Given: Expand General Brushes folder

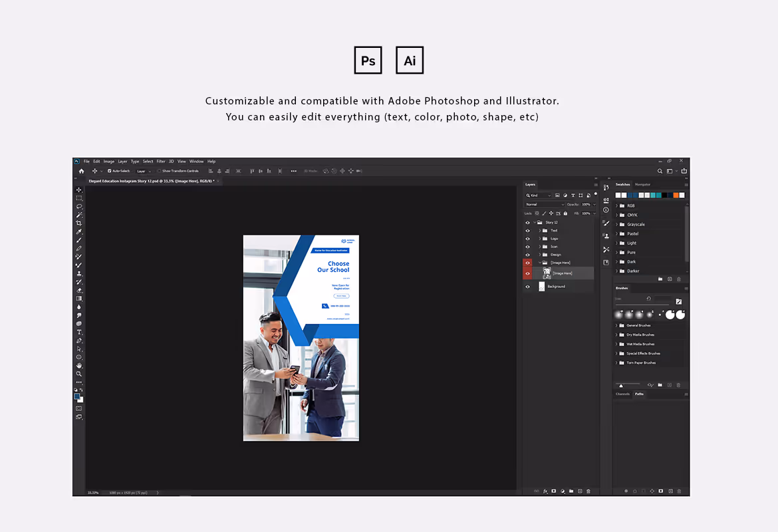Looking at the screenshot, I should [x=616, y=326].
